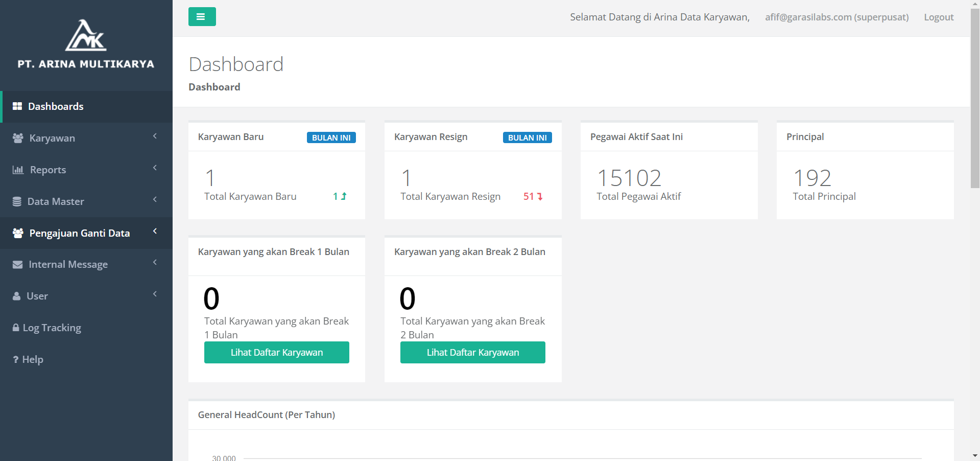Expand the User submenu chevron

(x=155, y=294)
